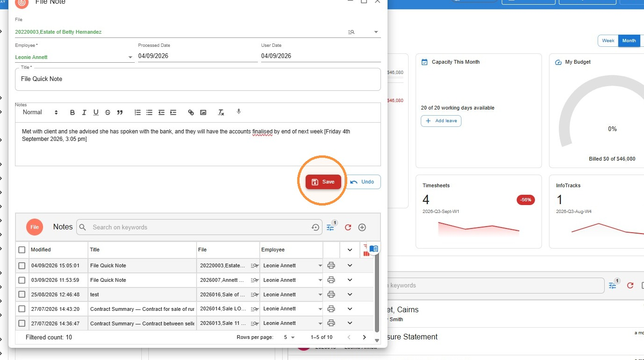The image size is (644, 360).
Task: Select all notes with header checkbox
Action: point(22,250)
